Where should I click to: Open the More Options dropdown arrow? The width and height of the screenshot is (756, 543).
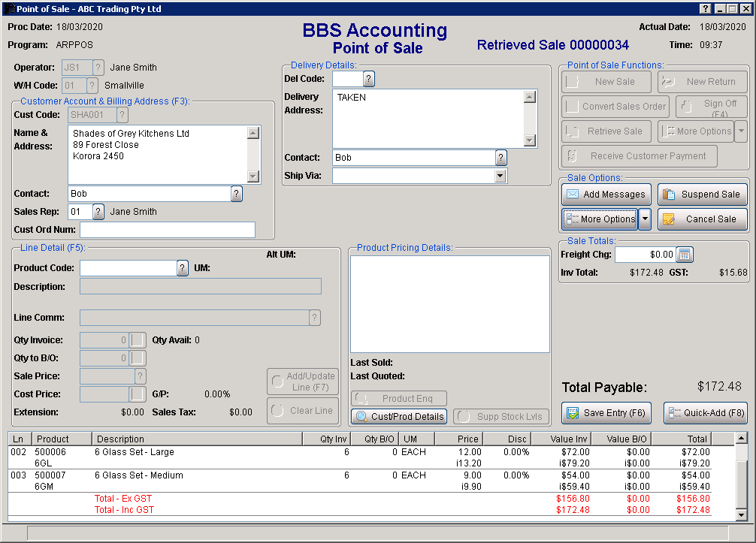tap(644, 219)
